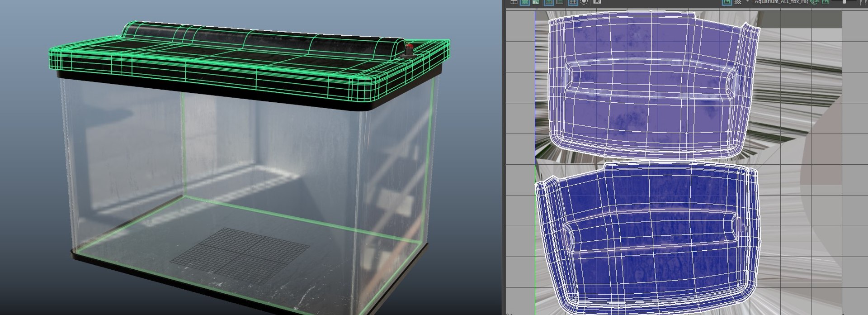Screen dimensions: 868x315
Task: Click the RGB channels icon
Action: (x=815, y=2)
